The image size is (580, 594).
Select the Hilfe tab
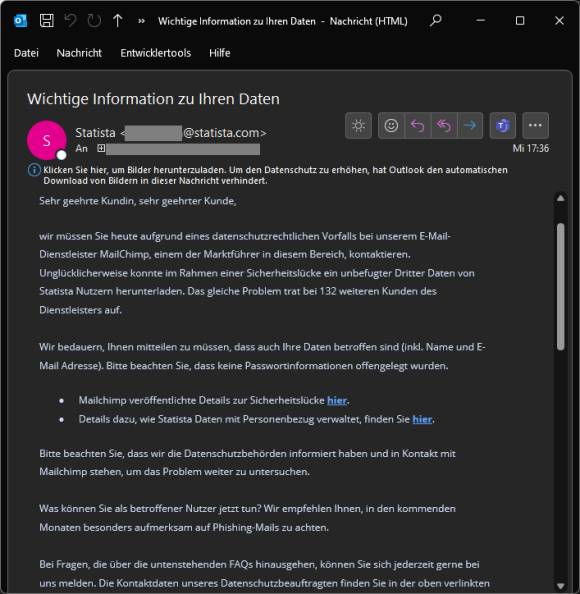tap(220, 53)
